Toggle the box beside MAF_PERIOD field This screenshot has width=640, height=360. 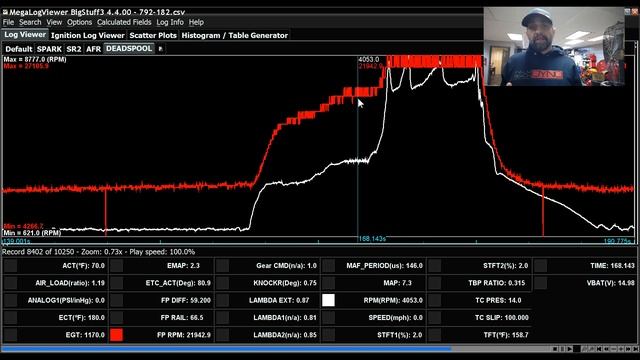(x=329, y=266)
